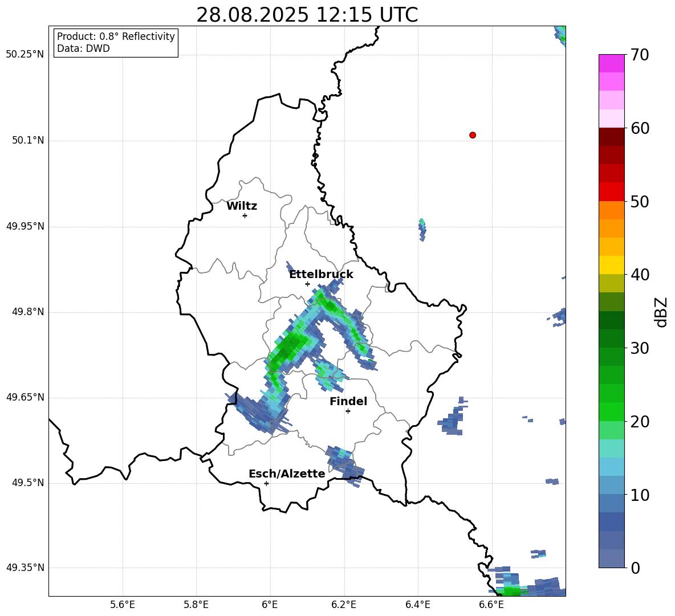The width and height of the screenshot is (675, 616).
Task: Click the 'Esch/Alzette' city label
Action: [287, 474]
